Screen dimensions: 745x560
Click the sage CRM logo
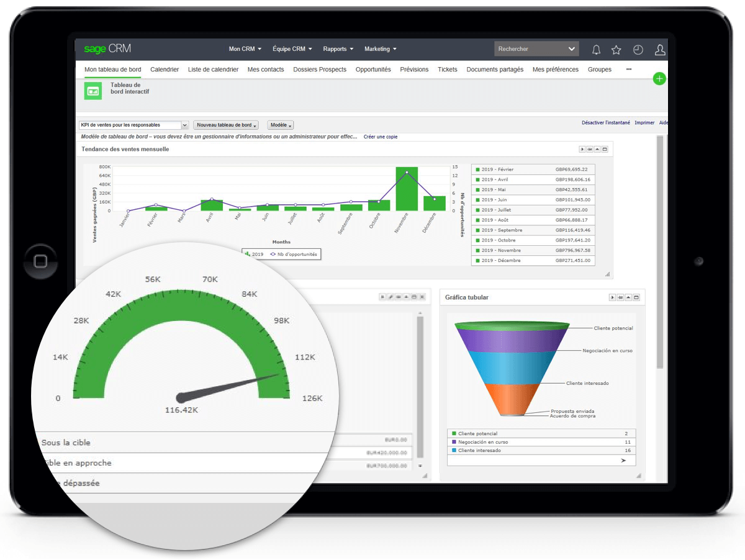point(107,49)
